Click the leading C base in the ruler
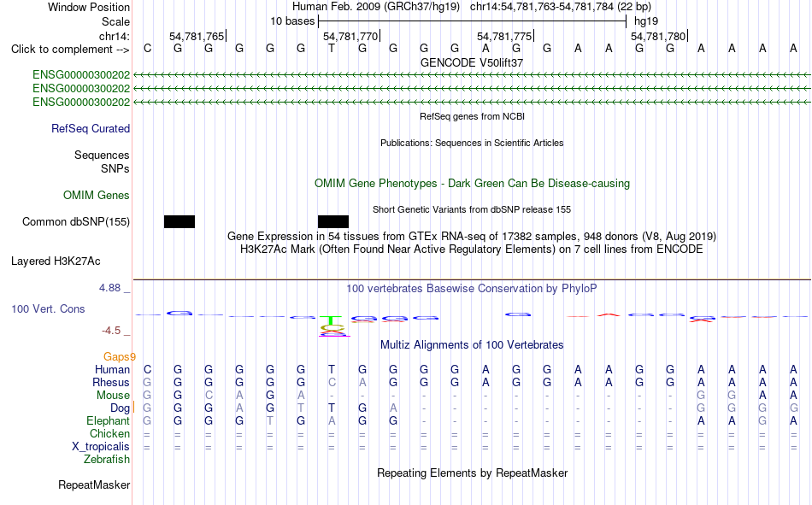 coord(148,49)
